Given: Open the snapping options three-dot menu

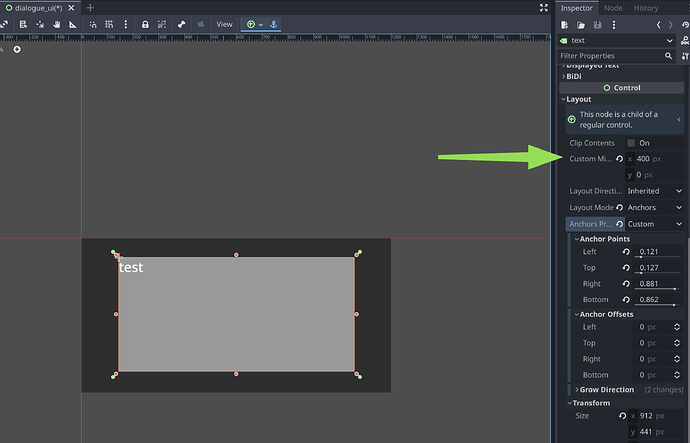Looking at the screenshot, I should click(126, 24).
